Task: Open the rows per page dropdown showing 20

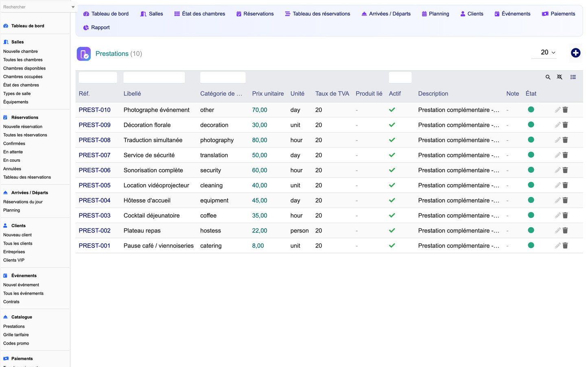Action: [544, 52]
